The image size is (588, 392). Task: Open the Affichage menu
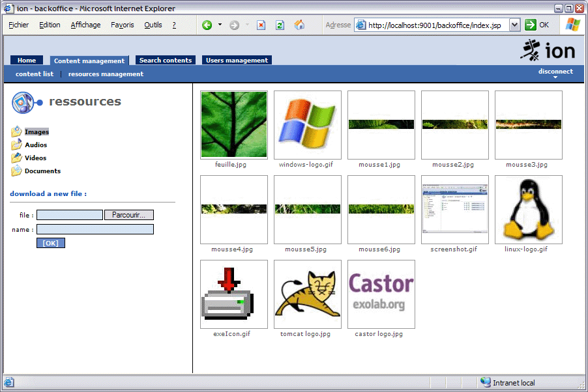tap(85, 25)
